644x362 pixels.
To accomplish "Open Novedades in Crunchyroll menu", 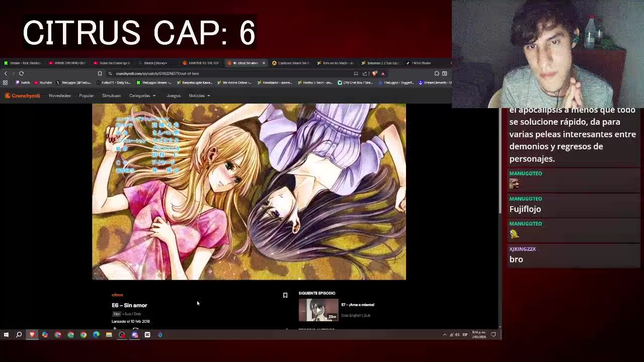I will click(x=60, y=96).
